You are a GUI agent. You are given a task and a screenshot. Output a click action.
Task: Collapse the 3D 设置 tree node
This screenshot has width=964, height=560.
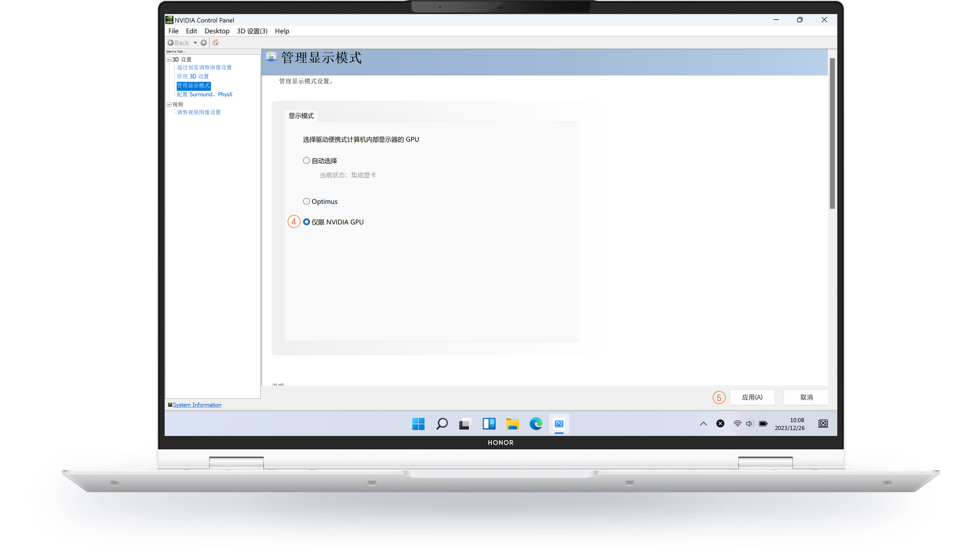(x=169, y=60)
